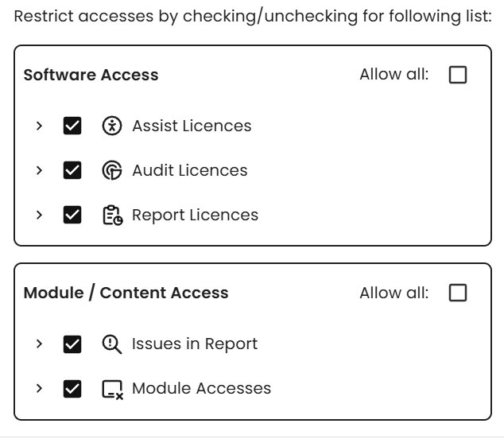The width and height of the screenshot is (504, 439).
Task: Click the Software Access section heading
Action: 91,76
